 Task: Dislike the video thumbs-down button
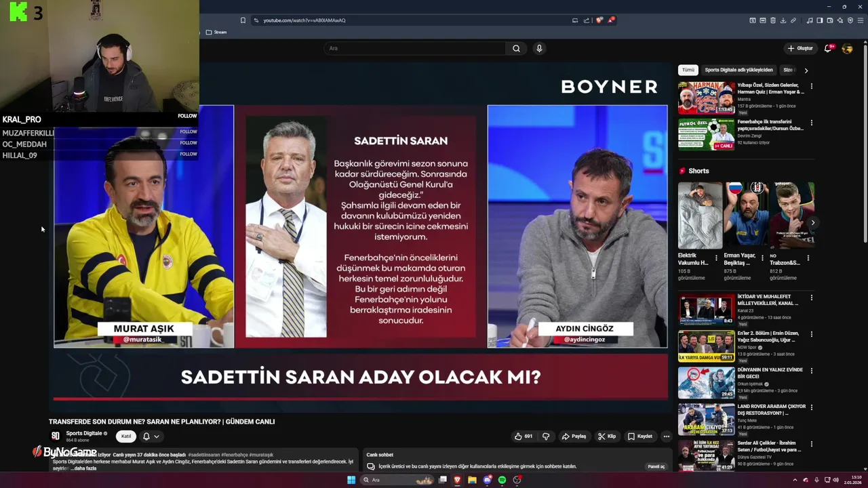tap(546, 436)
